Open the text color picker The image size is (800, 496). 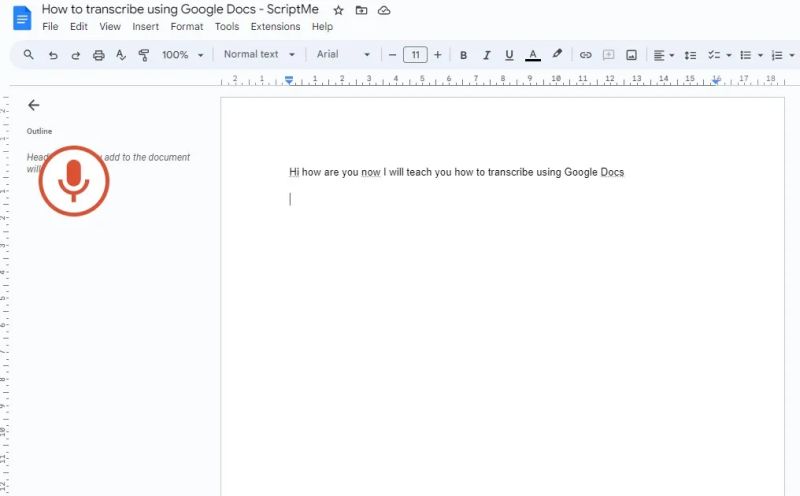(x=533, y=55)
